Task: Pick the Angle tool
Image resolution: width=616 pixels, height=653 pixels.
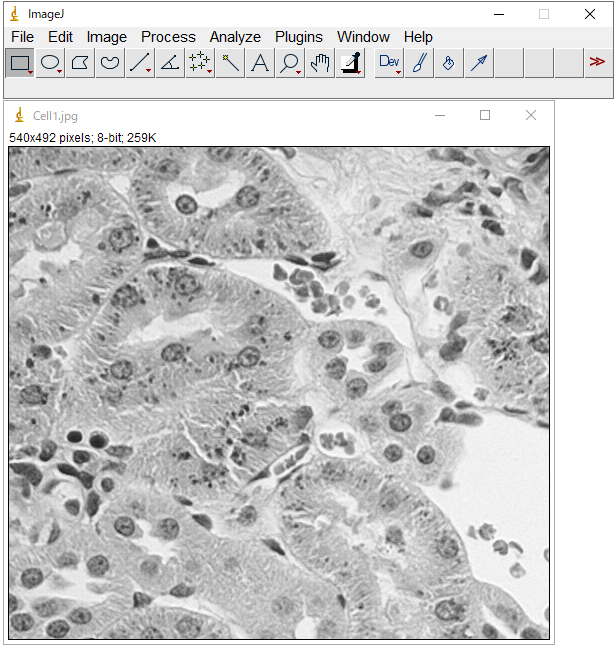Action: coord(170,64)
